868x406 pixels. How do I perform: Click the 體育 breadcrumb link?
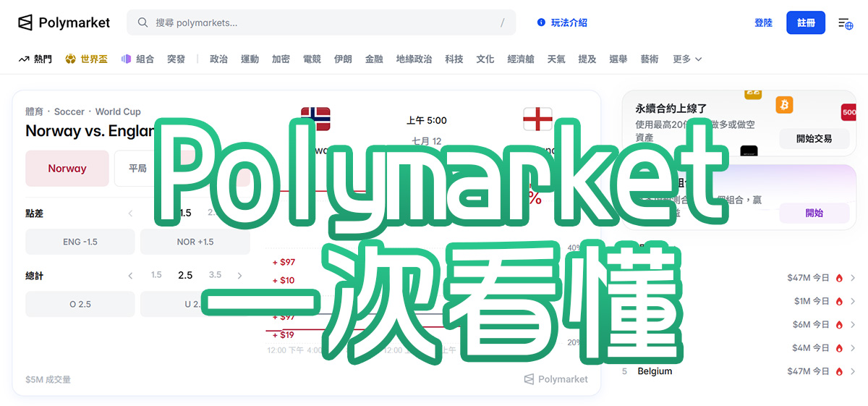(34, 111)
